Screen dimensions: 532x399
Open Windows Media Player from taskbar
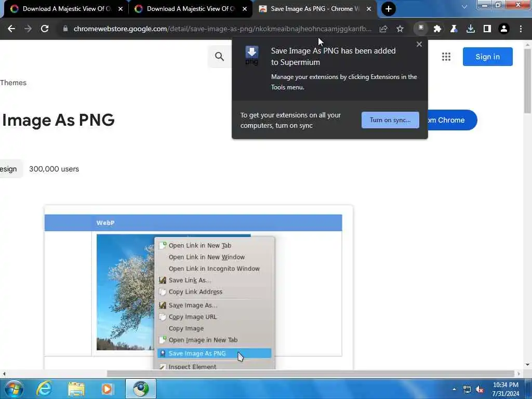coord(108,389)
